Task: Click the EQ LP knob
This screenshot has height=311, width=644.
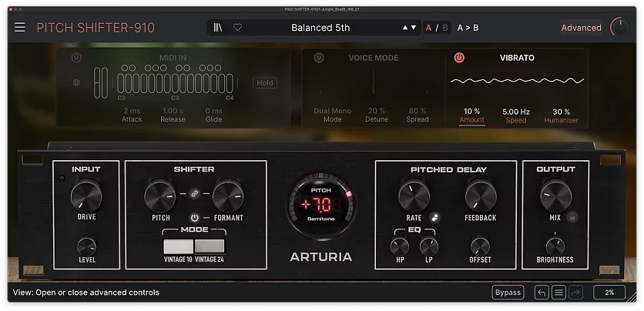Action: [x=429, y=247]
